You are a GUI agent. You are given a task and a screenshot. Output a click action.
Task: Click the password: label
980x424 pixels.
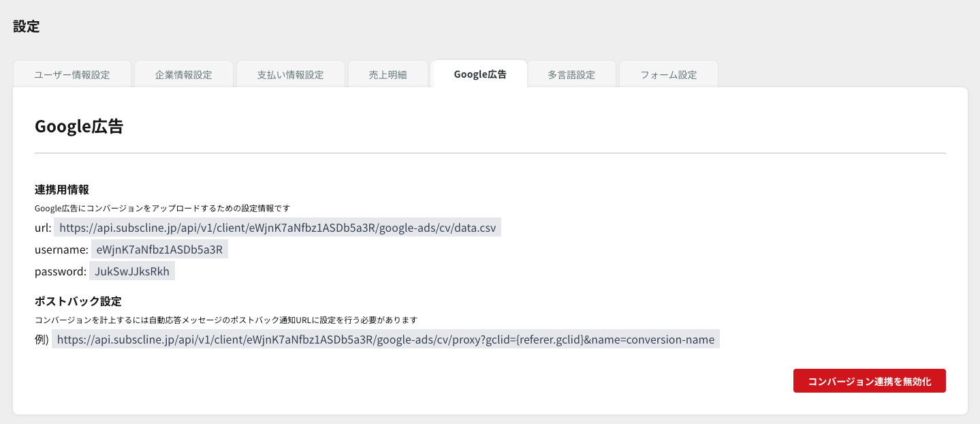tap(61, 271)
